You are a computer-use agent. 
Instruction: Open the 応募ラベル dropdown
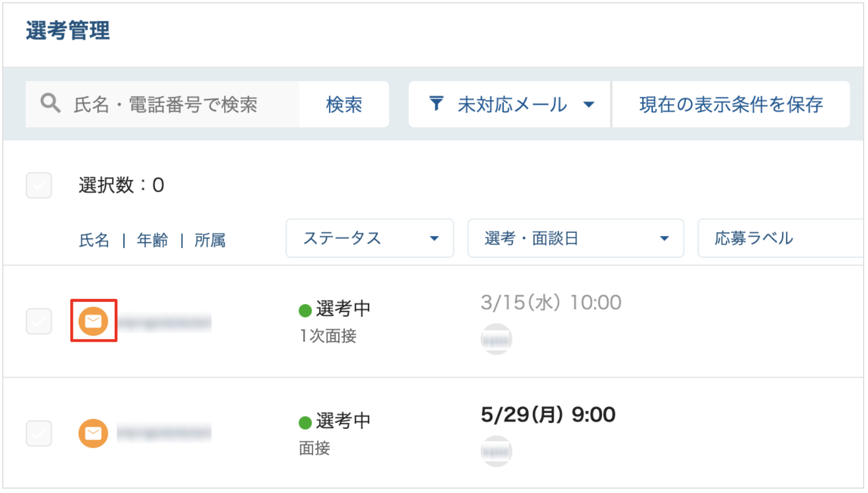click(x=781, y=238)
